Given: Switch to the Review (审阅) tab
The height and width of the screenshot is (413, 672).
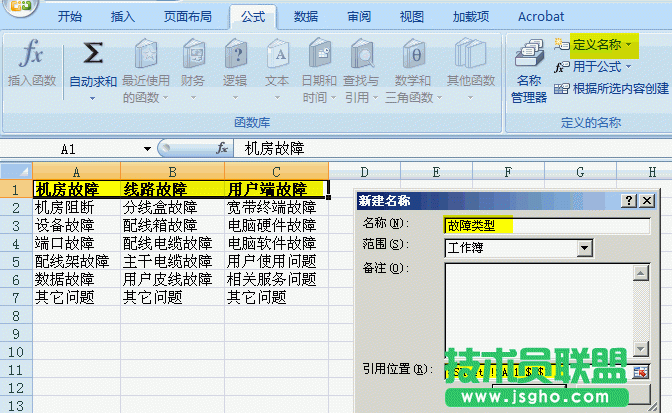Looking at the screenshot, I should pos(359,17).
